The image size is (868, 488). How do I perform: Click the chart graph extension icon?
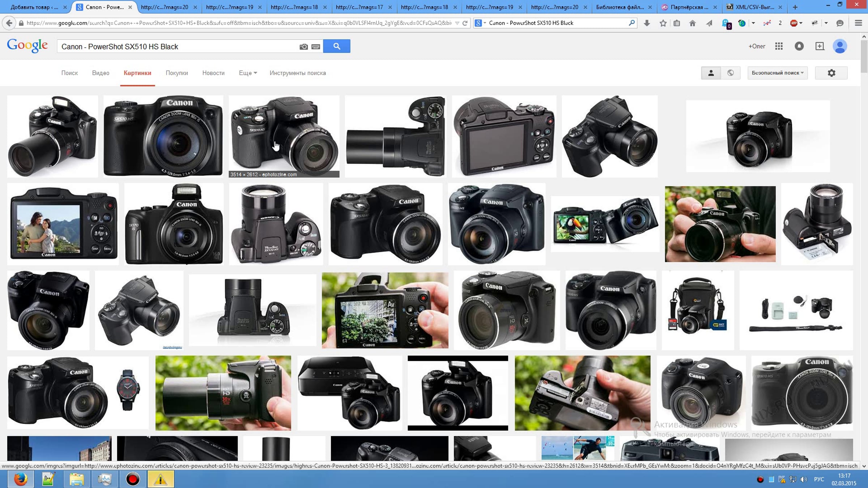[766, 23]
